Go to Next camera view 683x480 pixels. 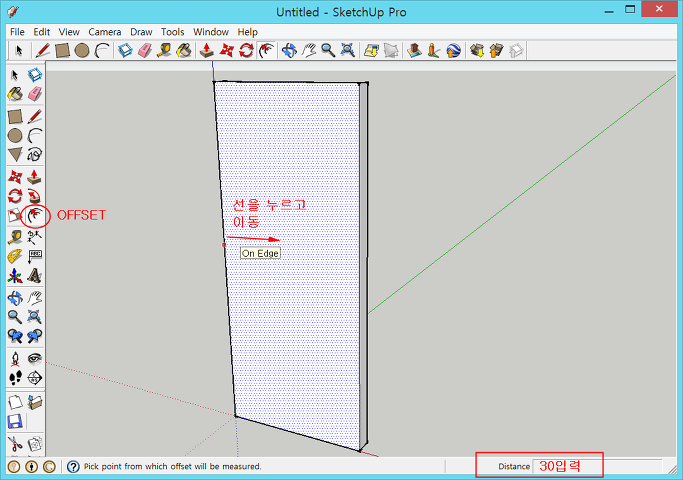coord(34,336)
